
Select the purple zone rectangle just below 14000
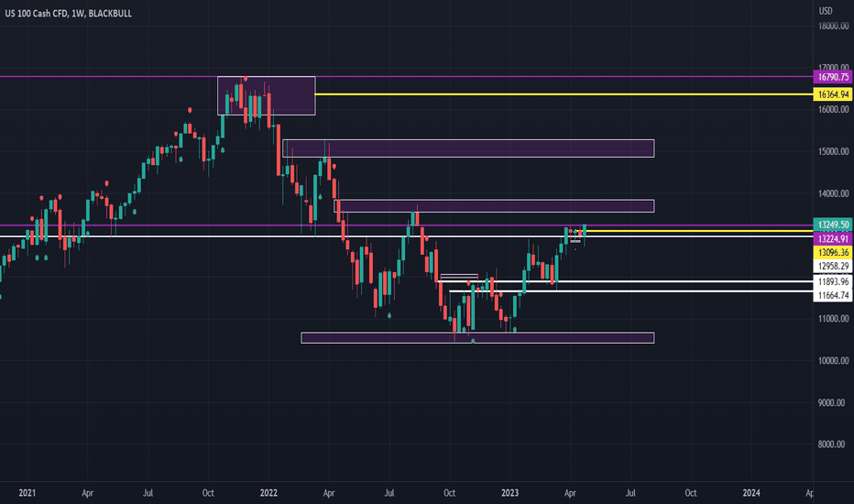[494, 206]
